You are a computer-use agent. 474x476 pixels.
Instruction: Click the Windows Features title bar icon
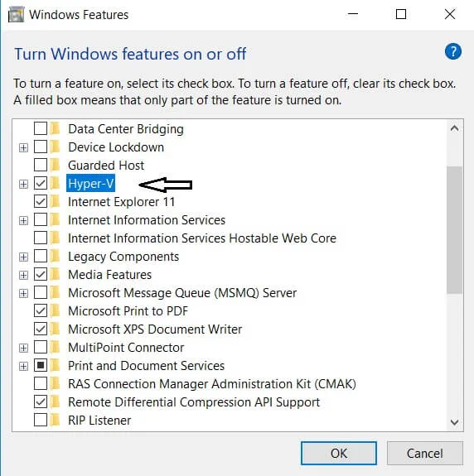16,15
